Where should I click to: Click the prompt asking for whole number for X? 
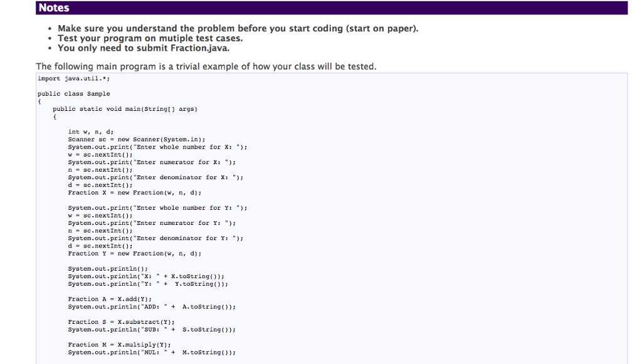(x=157, y=147)
